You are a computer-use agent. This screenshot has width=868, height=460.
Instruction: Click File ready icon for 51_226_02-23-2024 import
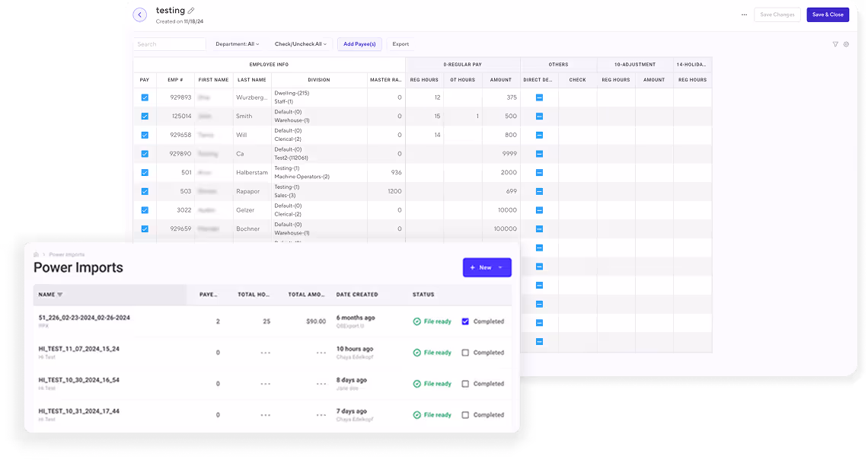tap(416, 321)
